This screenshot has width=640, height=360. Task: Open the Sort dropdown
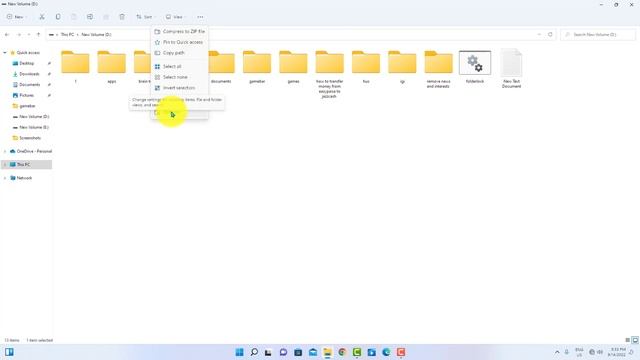145,17
